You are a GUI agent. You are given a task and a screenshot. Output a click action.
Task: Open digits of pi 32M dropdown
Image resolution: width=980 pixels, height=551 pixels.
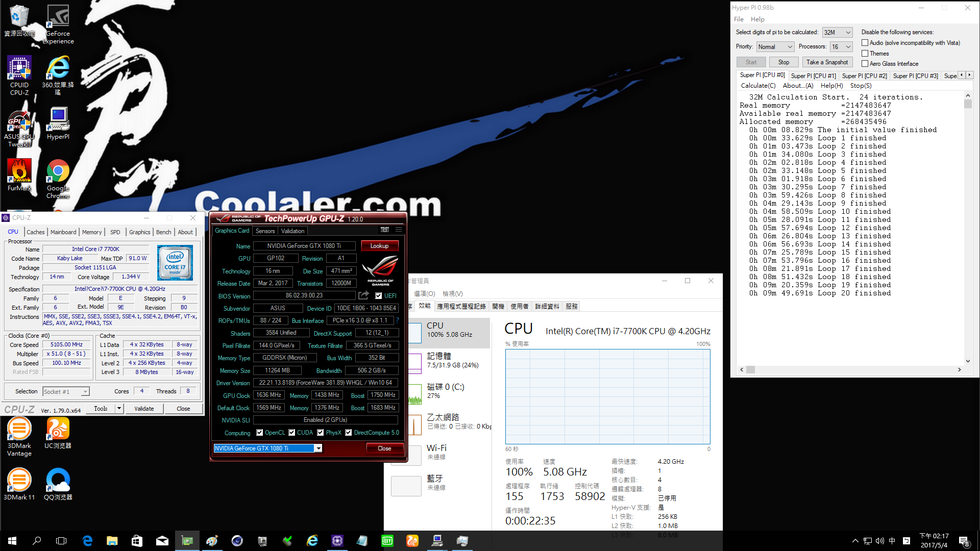(838, 33)
